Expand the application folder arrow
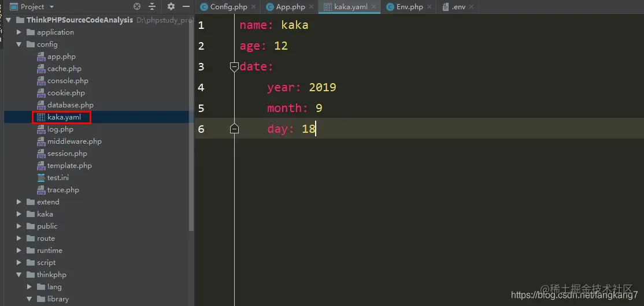The width and height of the screenshot is (644, 306). (19, 32)
